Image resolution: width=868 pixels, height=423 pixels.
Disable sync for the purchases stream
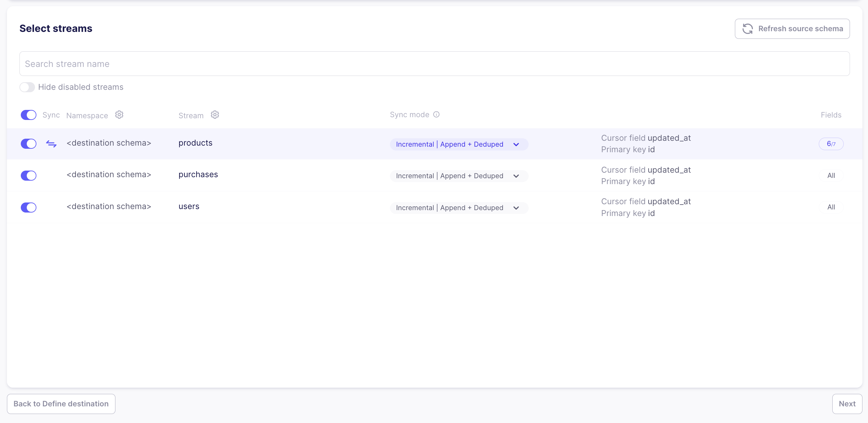click(28, 175)
